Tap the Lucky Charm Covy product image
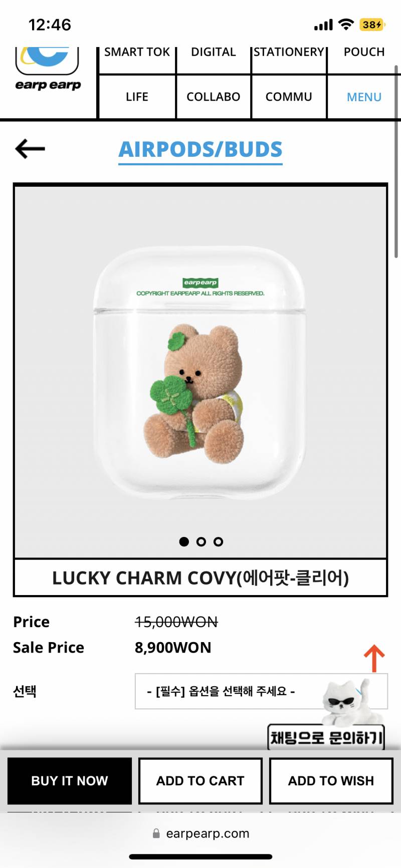Viewport: 401px width, 868px height. (x=200, y=371)
